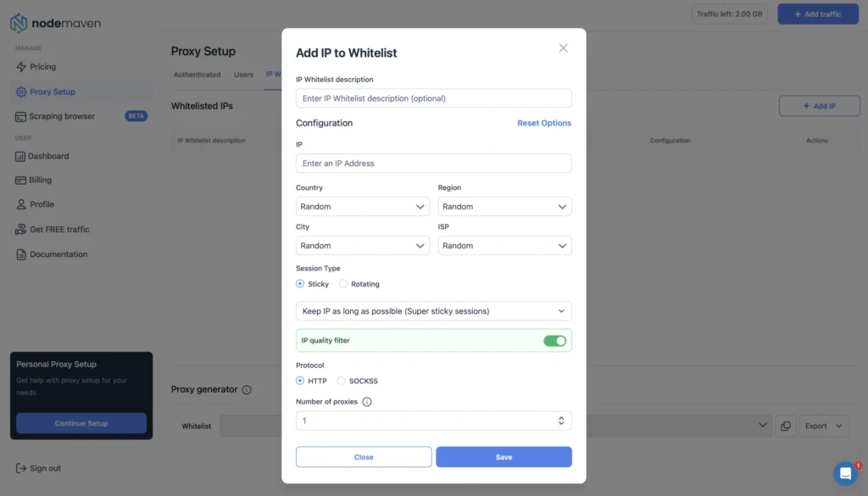Open Billing via card icon
The height and width of the screenshot is (496, 868).
point(20,181)
